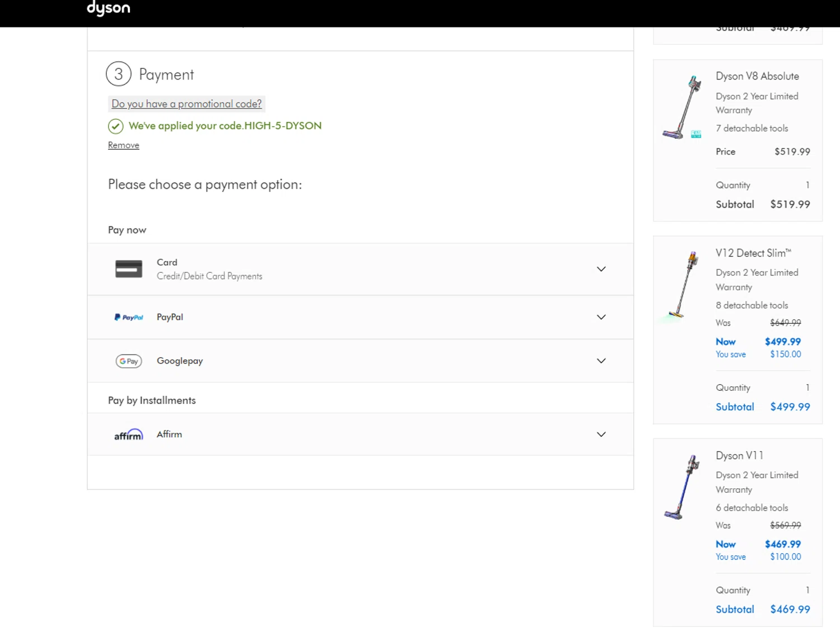
Task: Expand the Card payment option chevron
Action: point(601,269)
